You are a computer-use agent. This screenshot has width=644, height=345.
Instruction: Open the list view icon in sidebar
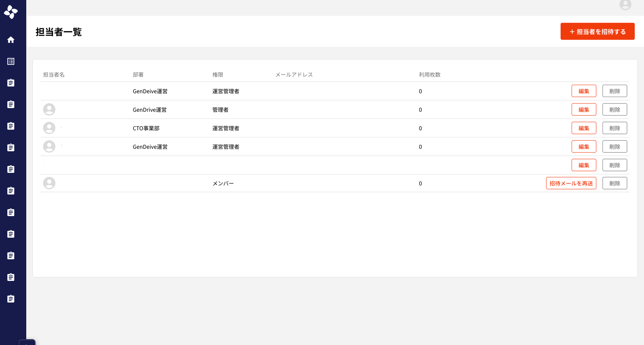[11, 61]
